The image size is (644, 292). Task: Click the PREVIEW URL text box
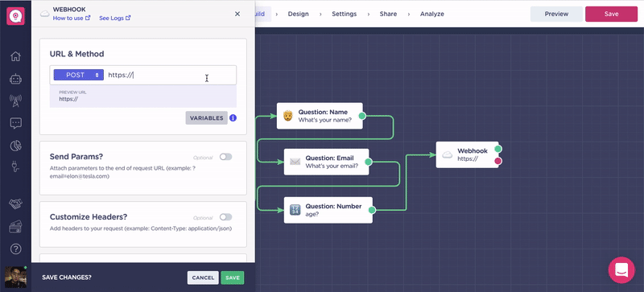pyautogui.click(x=143, y=96)
